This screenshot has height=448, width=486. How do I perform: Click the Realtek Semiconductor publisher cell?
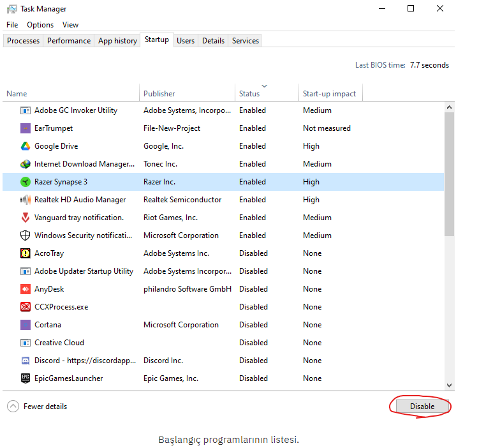[182, 200]
